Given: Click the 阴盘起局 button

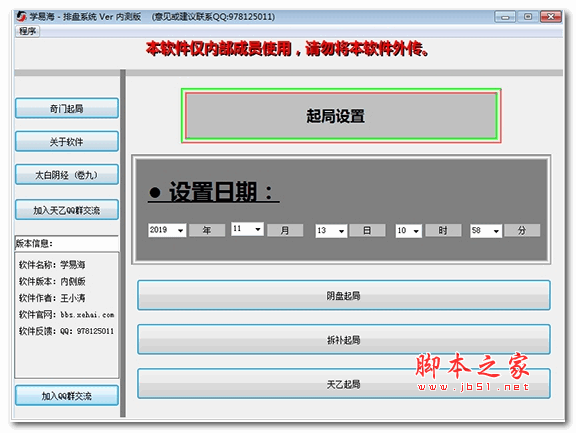Looking at the screenshot, I should pyautogui.click(x=343, y=296).
